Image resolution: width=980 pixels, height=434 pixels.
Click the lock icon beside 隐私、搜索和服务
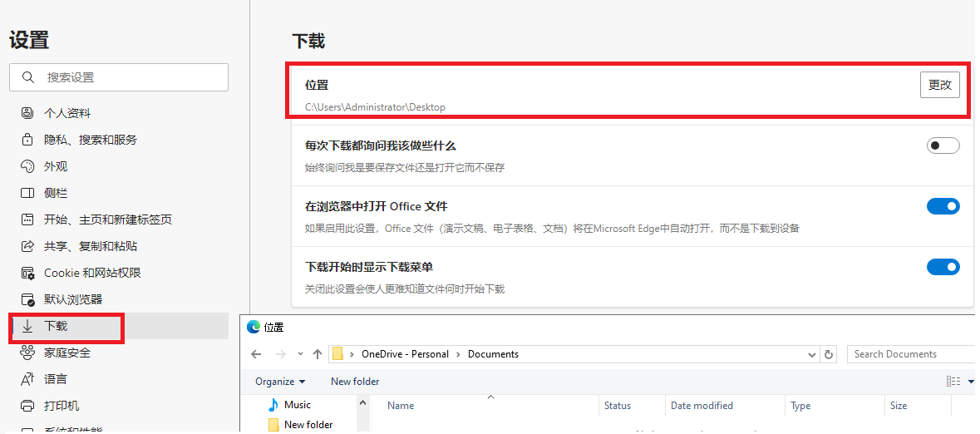27,140
